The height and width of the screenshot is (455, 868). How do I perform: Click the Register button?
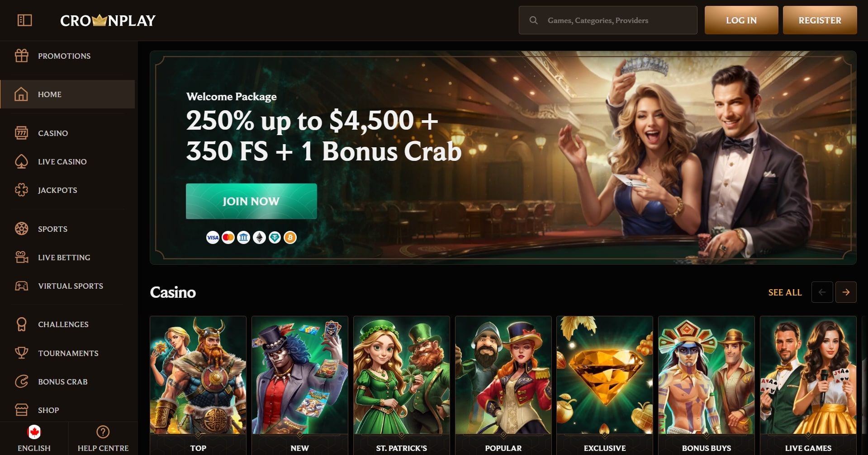(820, 20)
